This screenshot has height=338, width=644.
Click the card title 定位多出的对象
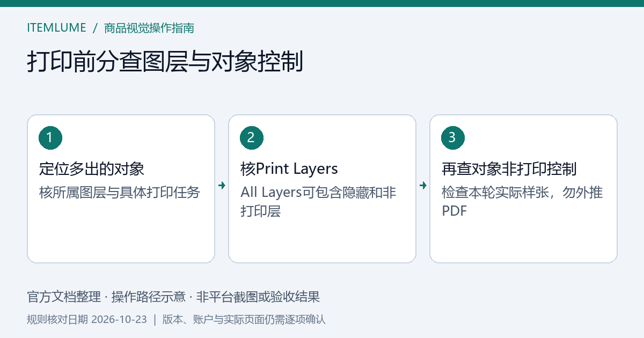[92, 169]
